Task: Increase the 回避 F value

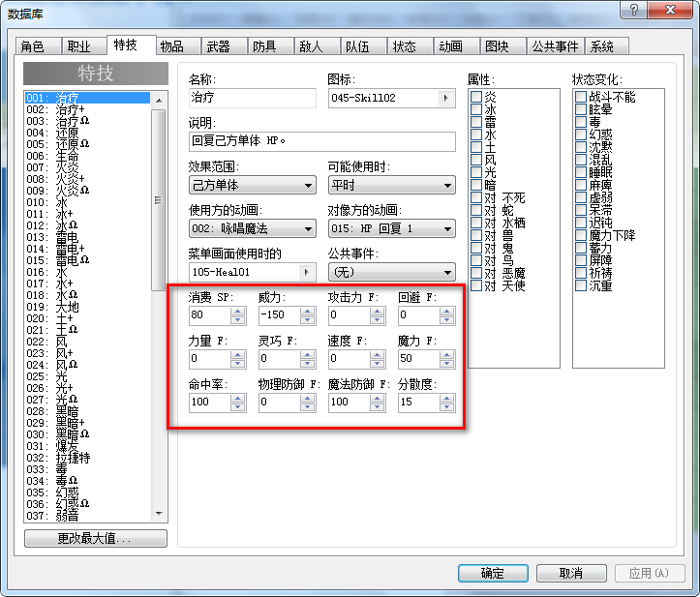Action: [447, 312]
